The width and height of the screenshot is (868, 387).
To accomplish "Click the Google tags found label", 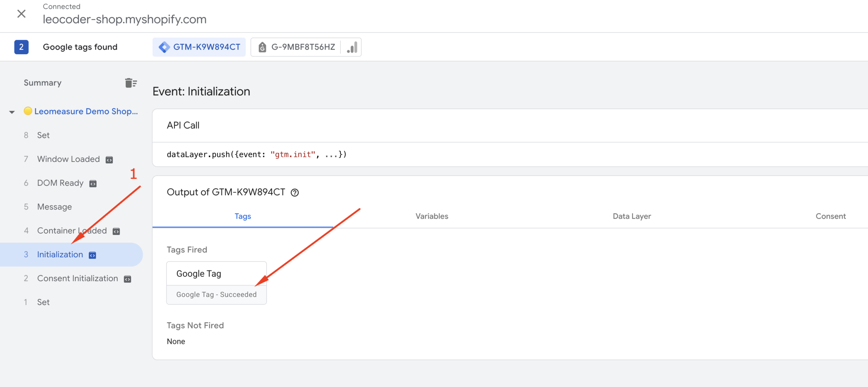I will [x=80, y=47].
